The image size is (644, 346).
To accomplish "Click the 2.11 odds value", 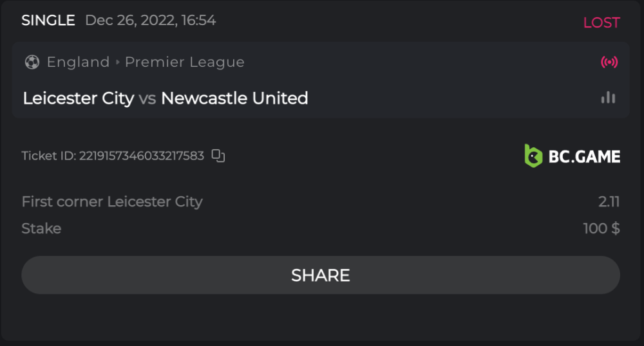I will click(x=609, y=202).
